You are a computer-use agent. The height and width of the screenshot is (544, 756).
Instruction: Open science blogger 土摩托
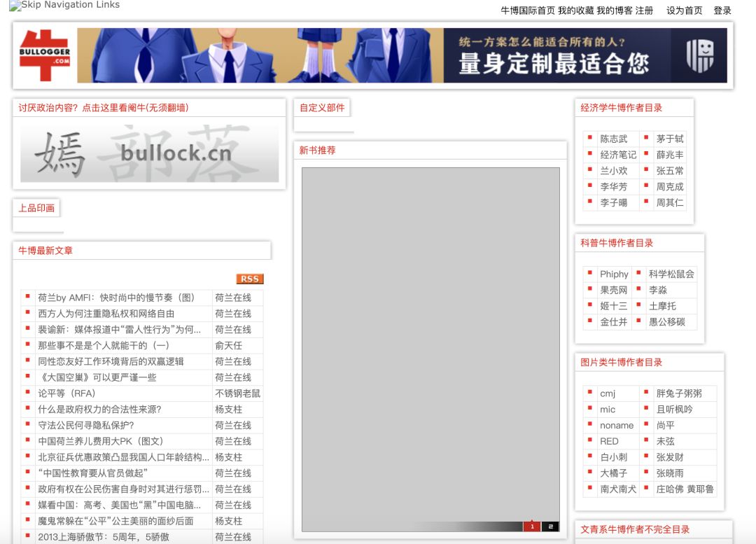pos(662,306)
